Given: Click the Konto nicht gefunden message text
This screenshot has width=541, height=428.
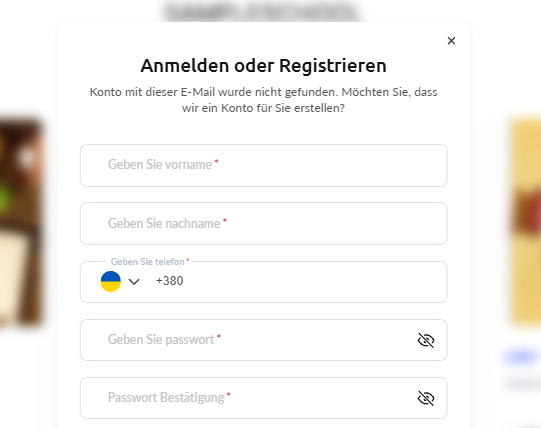Looking at the screenshot, I should click(264, 100).
